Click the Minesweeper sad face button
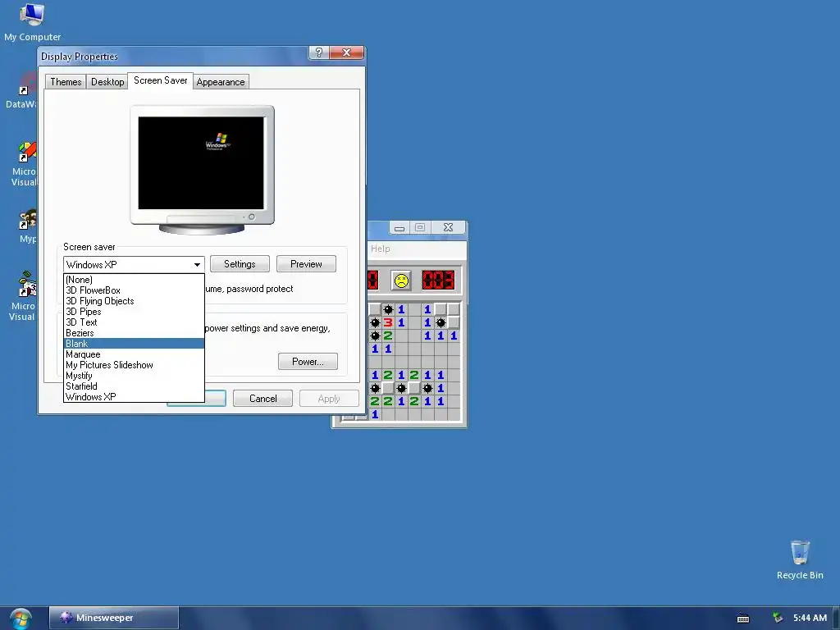 400,281
